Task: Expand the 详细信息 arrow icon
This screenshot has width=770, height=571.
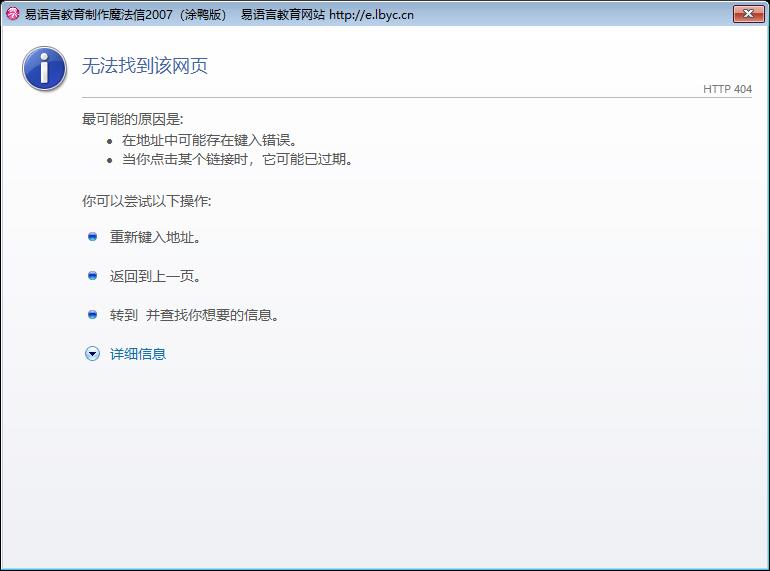Action: tap(92, 354)
